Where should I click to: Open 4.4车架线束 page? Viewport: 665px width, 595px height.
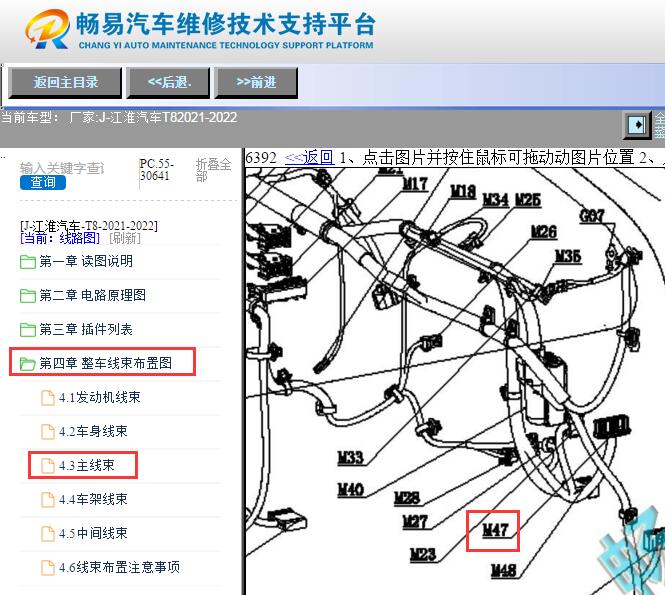93,499
